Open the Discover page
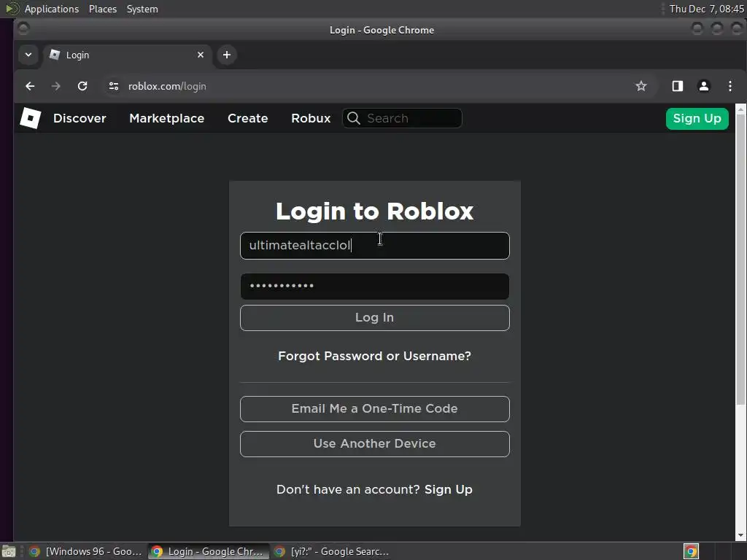The image size is (747, 560). tap(80, 118)
